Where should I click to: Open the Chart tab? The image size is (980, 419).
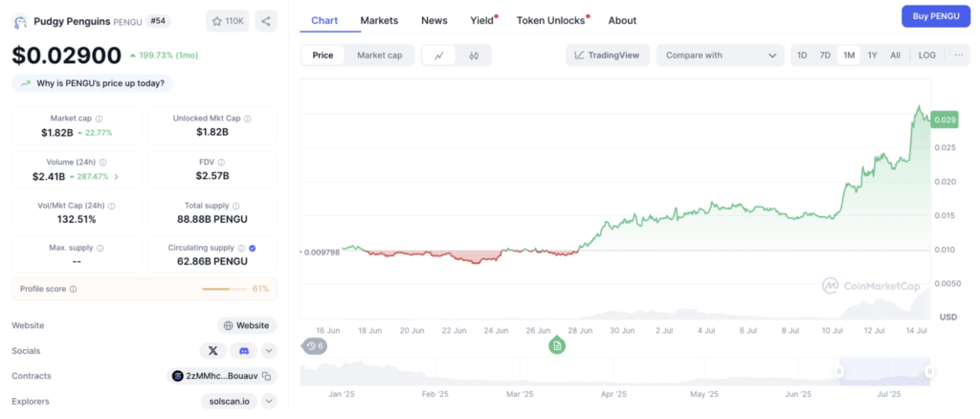pyautogui.click(x=324, y=21)
